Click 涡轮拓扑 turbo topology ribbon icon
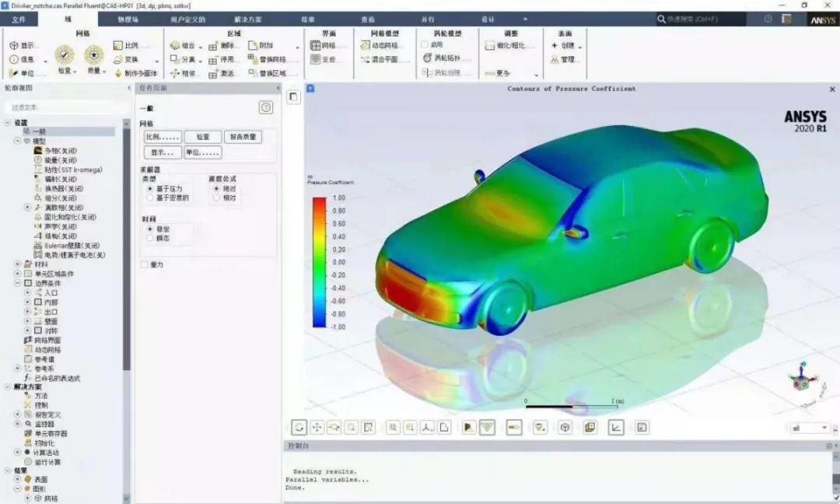 [x=427, y=58]
